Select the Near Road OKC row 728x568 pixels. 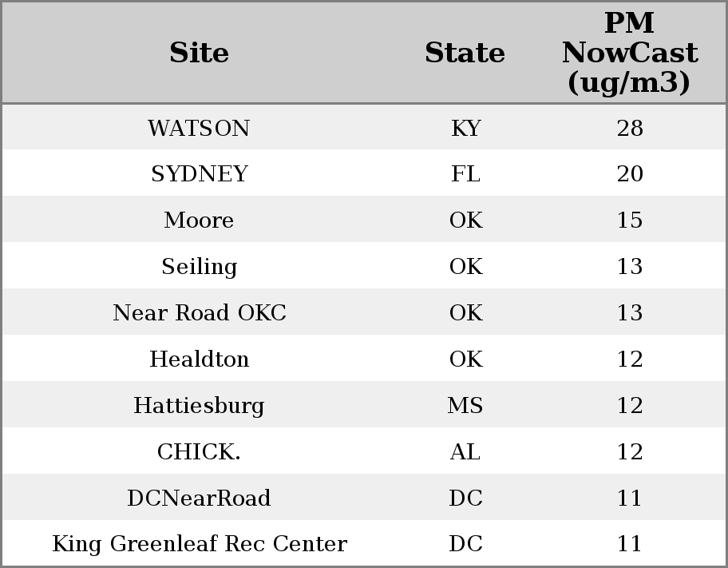tap(199, 313)
